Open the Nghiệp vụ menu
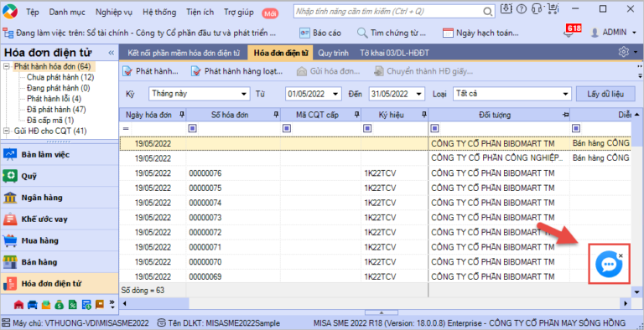Screen dimensions: 644x330 pos(114,12)
